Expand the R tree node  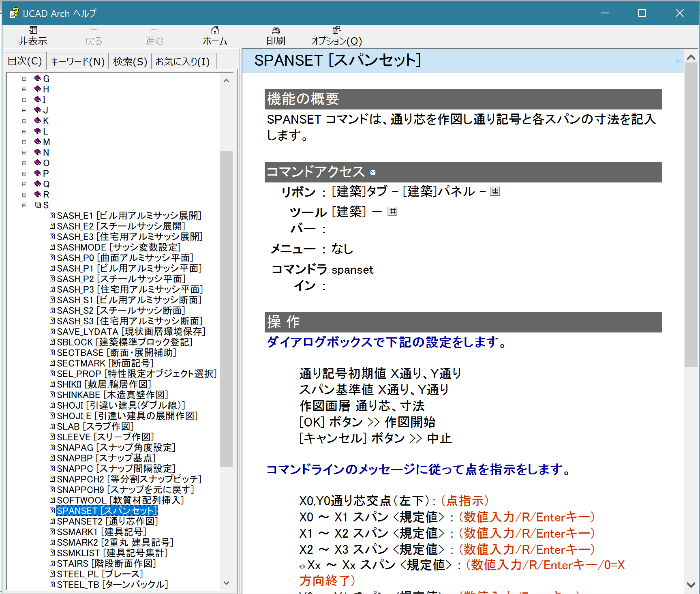[x=24, y=195]
